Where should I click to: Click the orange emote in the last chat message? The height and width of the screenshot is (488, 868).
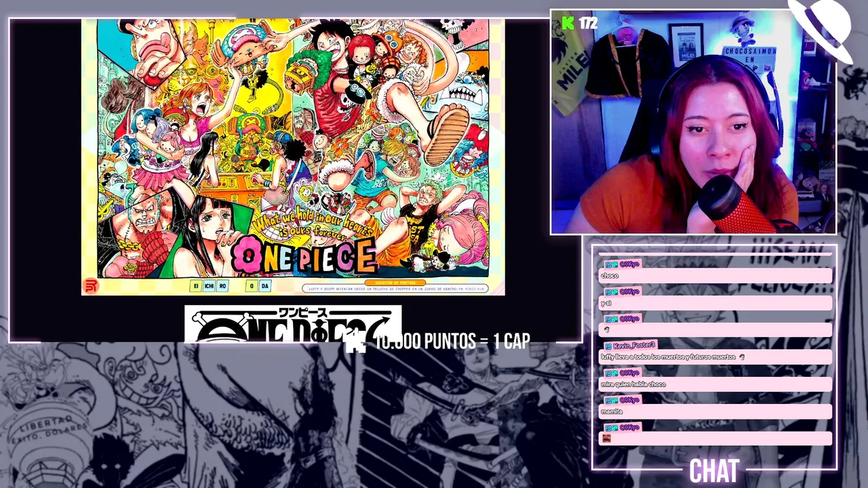tap(607, 439)
